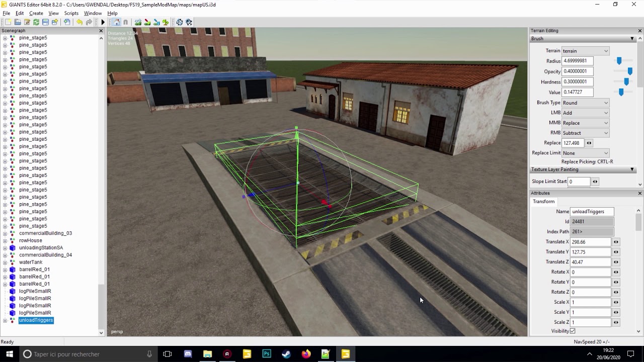Screen dimensions: 644x362
Task: Open Steam from the taskbar
Action: pos(286,354)
